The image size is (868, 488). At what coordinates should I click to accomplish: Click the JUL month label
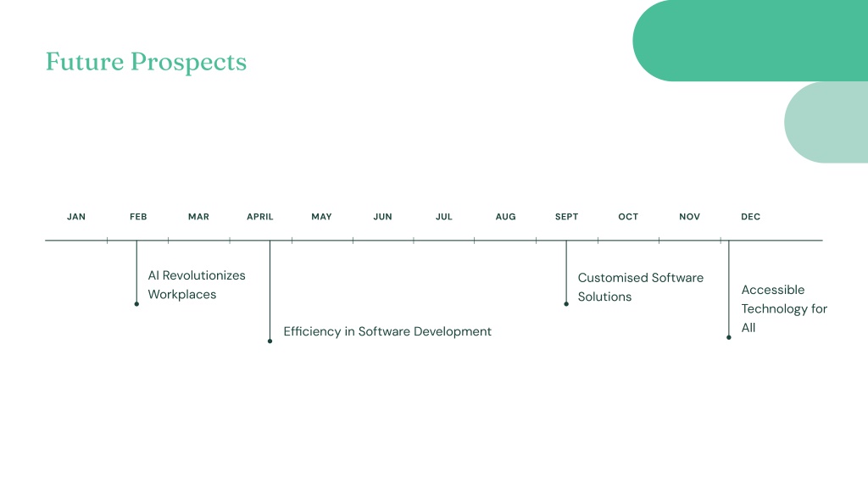coord(444,217)
